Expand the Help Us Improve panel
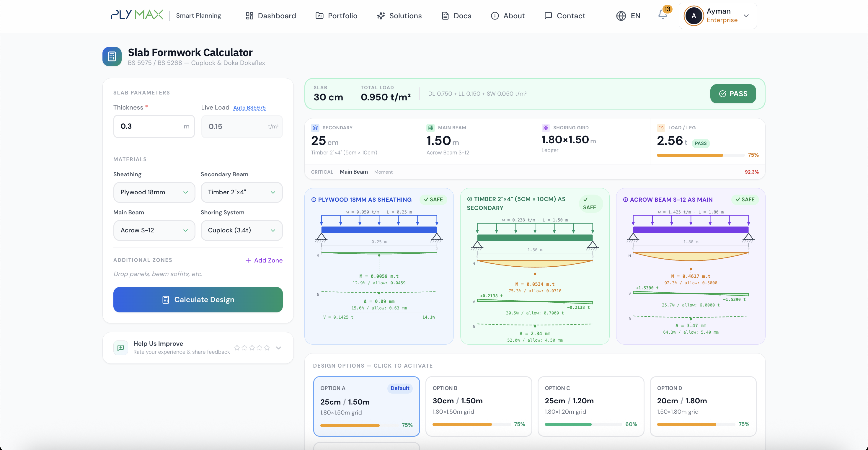The height and width of the screenshot is (450, 868). pyautogui.click(x=278, y=348)
